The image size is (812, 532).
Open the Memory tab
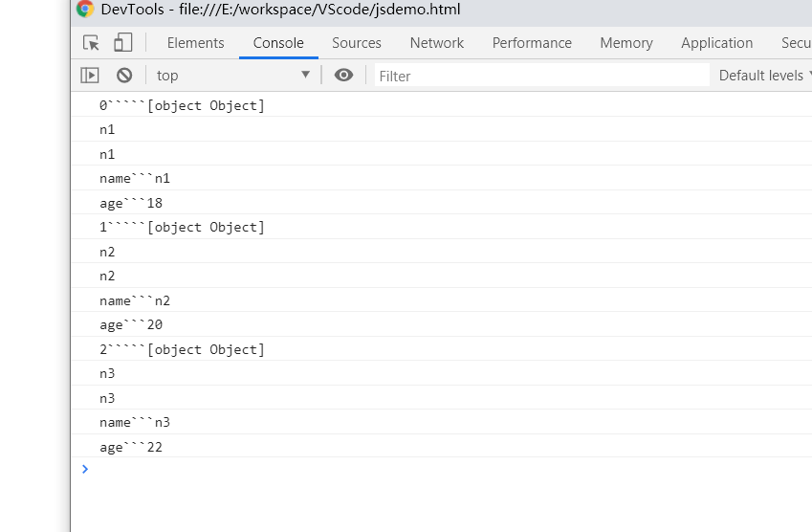click(x=626, y=43)
